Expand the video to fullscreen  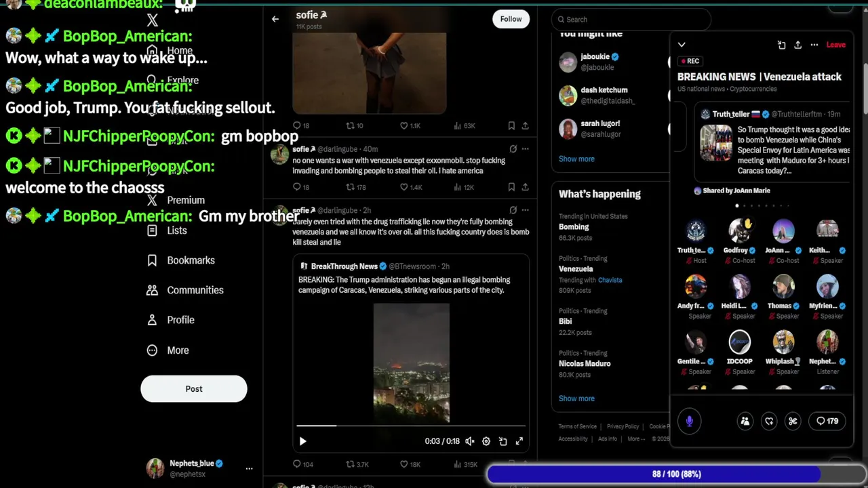[519, 441]
